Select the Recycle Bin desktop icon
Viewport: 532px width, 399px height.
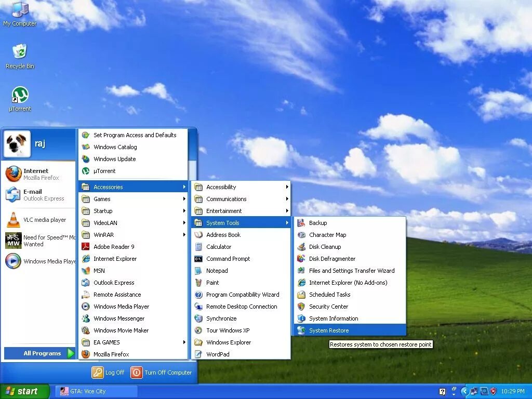(20, 56)
